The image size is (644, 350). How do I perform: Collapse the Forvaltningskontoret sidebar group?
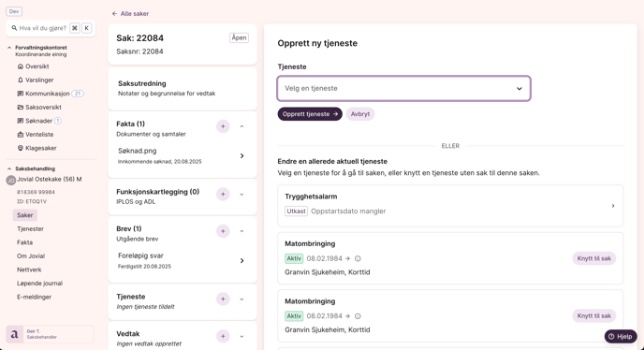[x=9, y=48]
